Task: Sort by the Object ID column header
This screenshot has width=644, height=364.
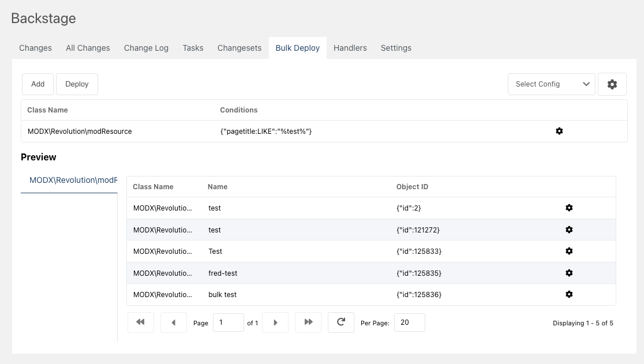Action: pos(413,187)
